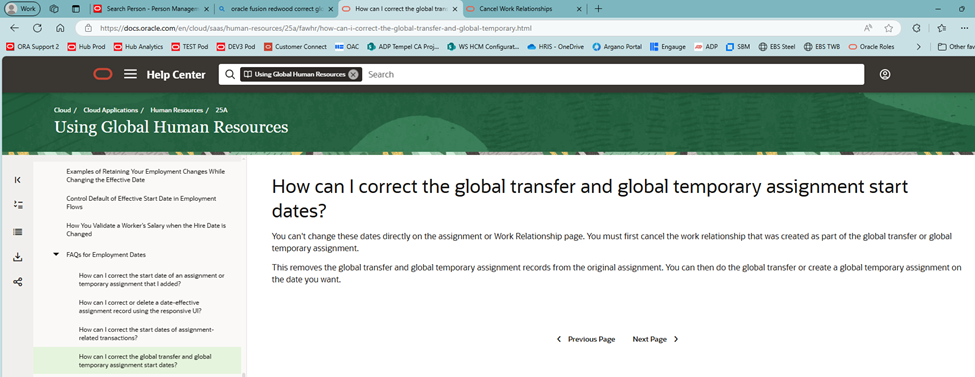The width and height of the screenshot is (975, 377).
Task: View site information lock icon
Action: click(88, 28)
